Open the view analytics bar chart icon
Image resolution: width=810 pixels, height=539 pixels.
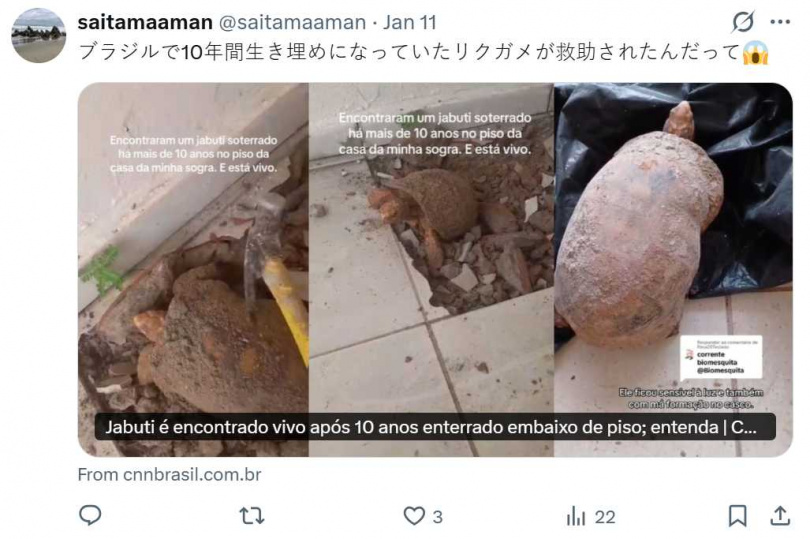[x=576, y=516]
